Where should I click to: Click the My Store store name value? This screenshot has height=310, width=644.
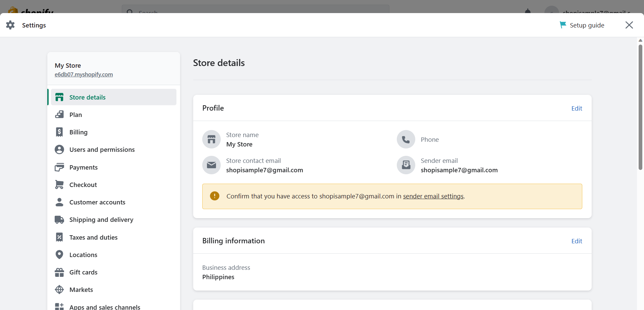point(239,144)
